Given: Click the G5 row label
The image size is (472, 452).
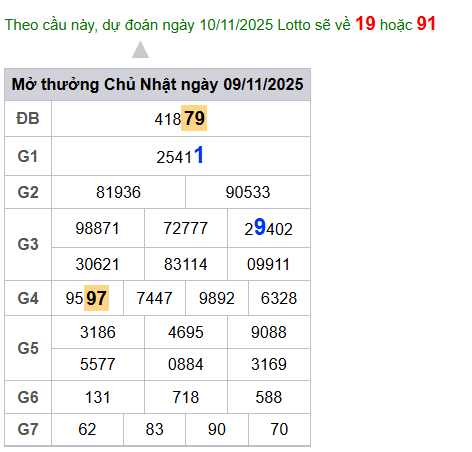Looking at the screenshot, I should coord(28,348).
